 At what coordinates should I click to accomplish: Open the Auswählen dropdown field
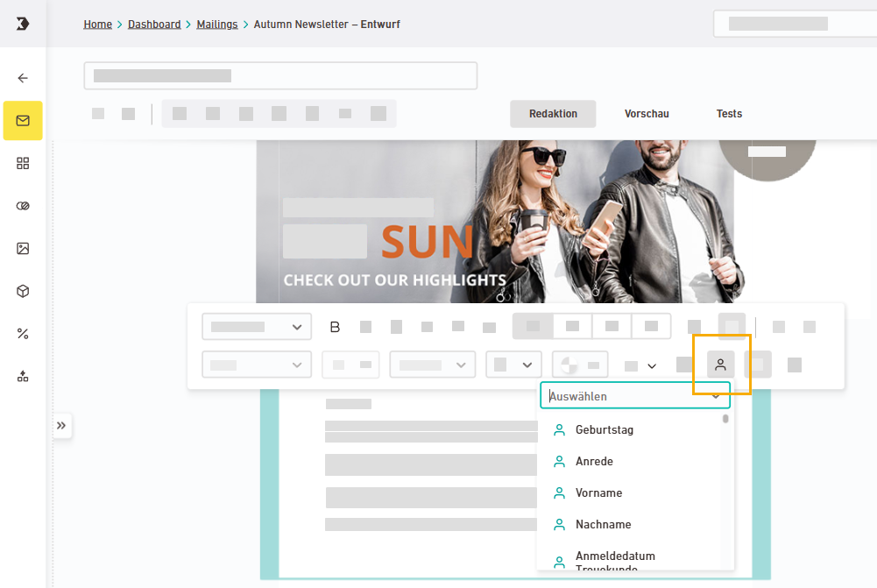634,396
